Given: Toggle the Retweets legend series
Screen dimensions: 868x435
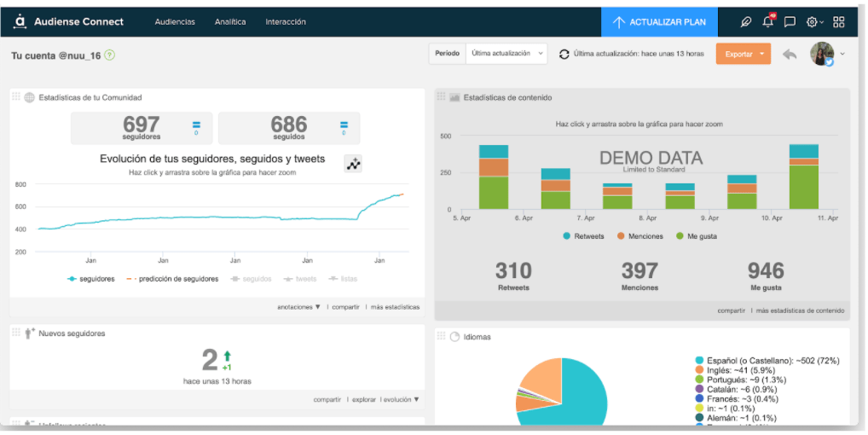Looking at the screenshot, I should pyautogui.click(x=583, y=236).
